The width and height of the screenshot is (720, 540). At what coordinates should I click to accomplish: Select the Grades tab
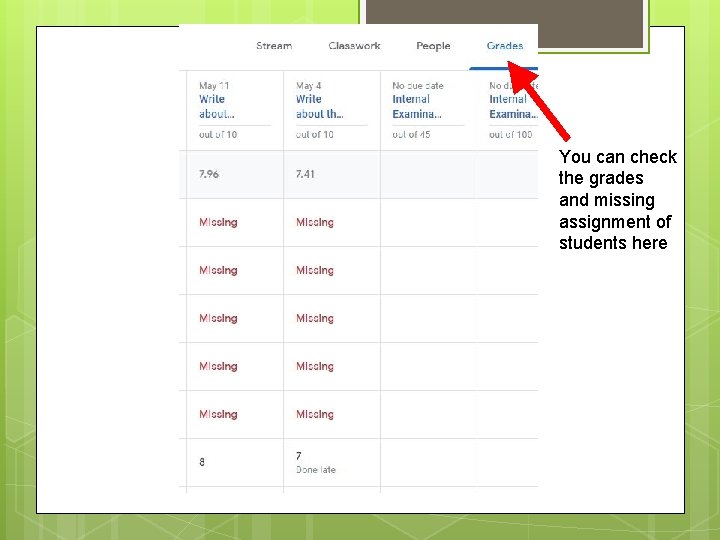click(x=505, y=46)
